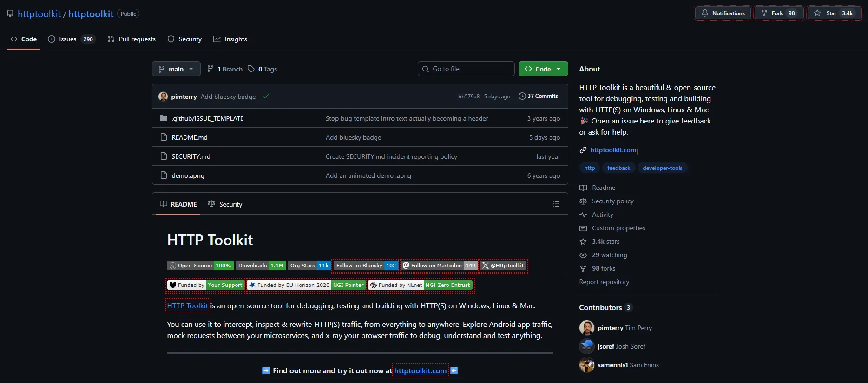Open the README outline list icon
This screenshot has width=868, height=383.
(556, 204)
